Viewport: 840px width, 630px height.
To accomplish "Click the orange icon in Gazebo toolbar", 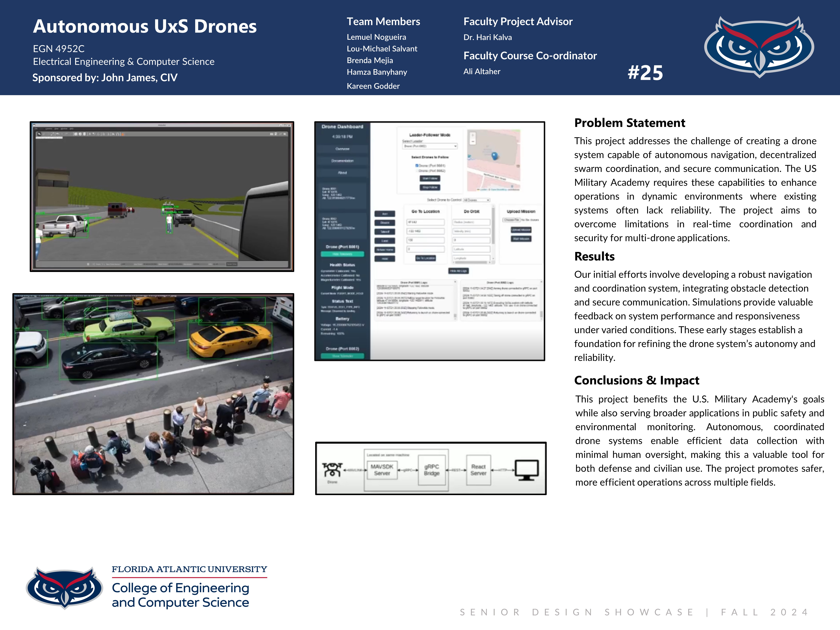I will 123,134.
